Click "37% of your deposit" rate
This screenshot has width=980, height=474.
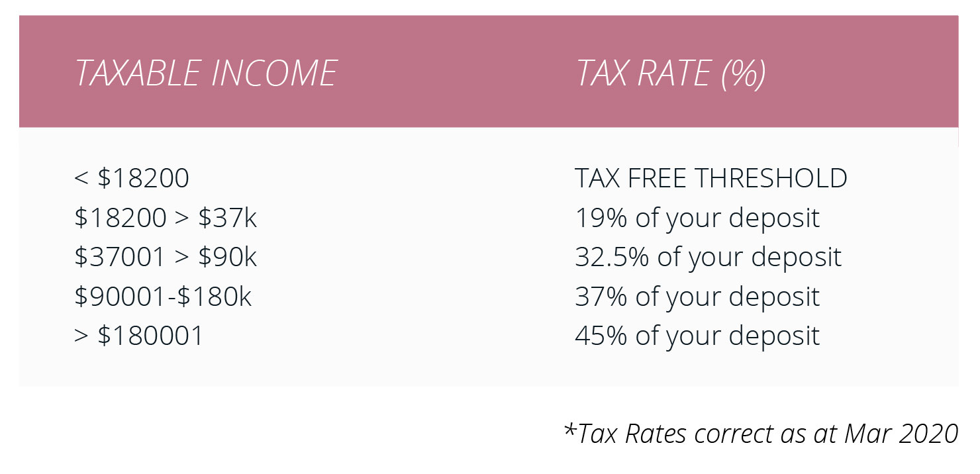(x=697, y=297)
